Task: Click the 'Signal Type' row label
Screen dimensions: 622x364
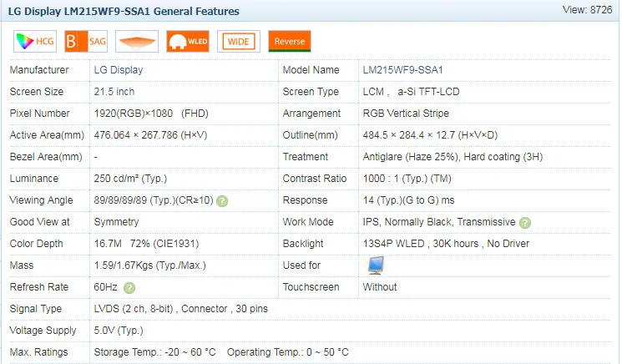Action: click(x=36, y=309)
